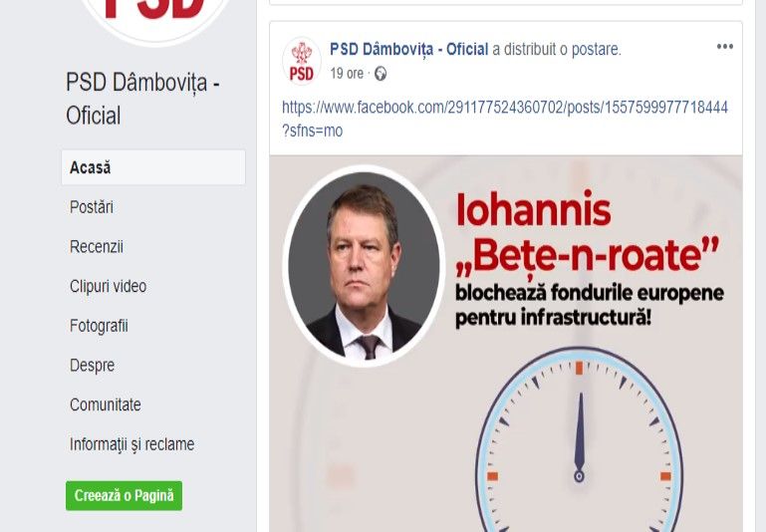This screenshot has height=532, width=766.
Task: Open the Recenzii section
Action: (x=97, y=247)
